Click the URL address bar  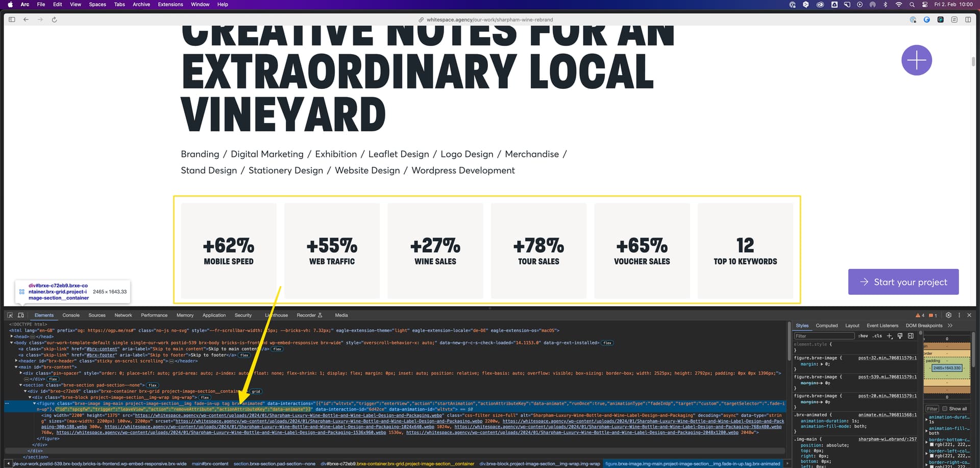click(x=486, y=19)
